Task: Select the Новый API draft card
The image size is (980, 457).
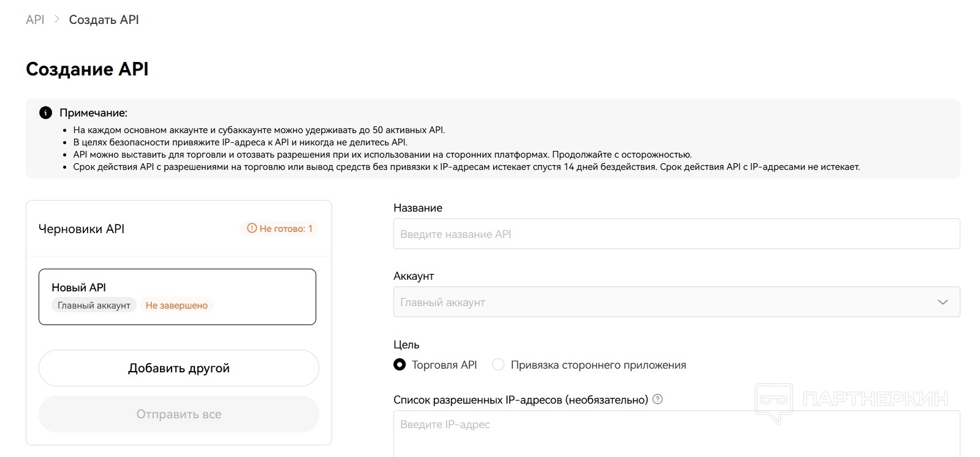Action: click(177, 296)
